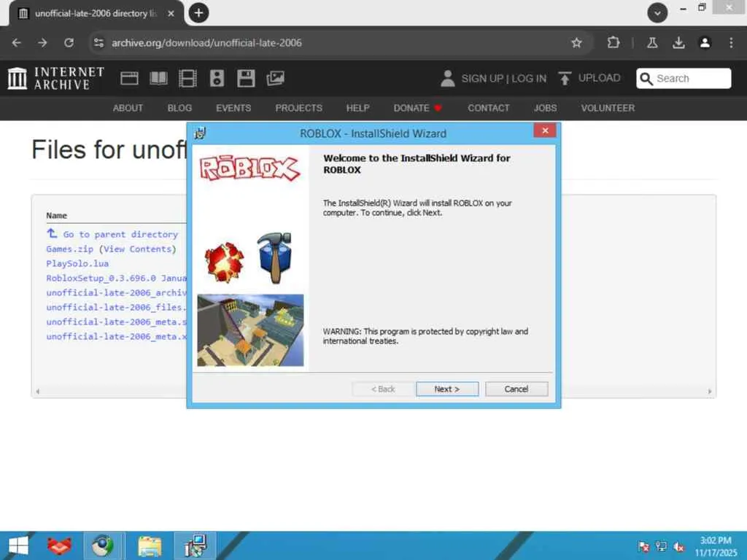Click SIGN UP | LOG IN link
Viewport: 747px width, 560px height.
tap(504, 79)
